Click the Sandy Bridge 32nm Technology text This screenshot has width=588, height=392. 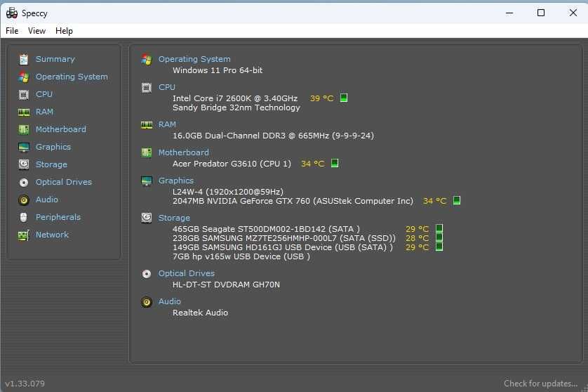coord(236,107)
